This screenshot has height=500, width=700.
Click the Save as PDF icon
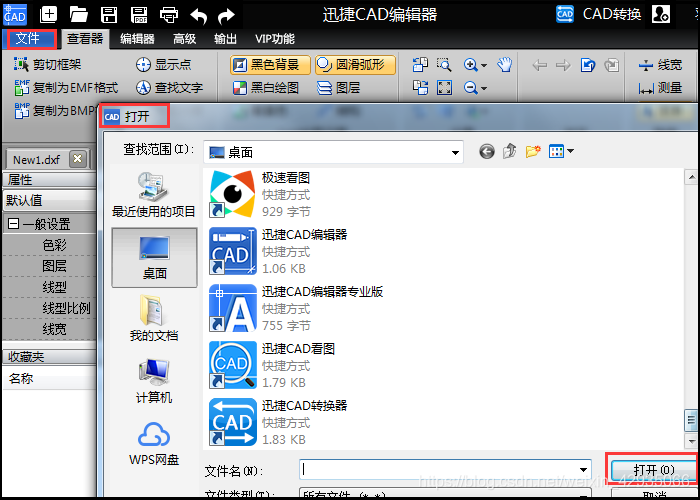coord(139,14)
